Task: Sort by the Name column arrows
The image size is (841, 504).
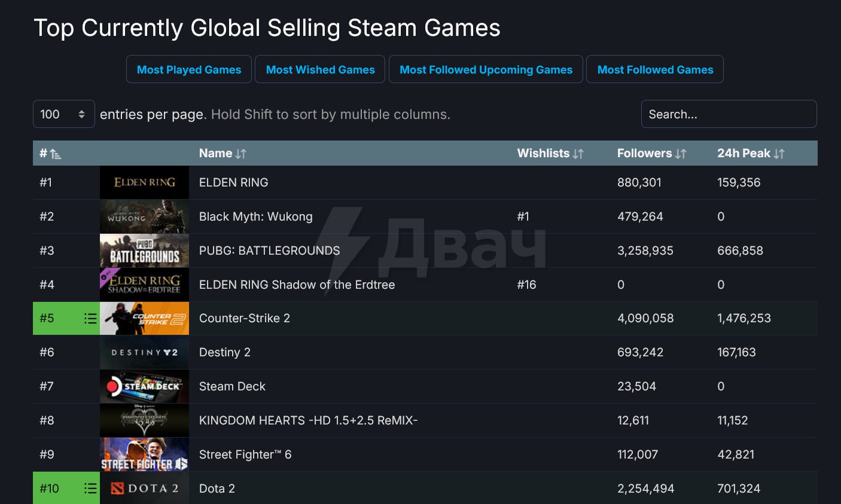Action: (241, 154)
